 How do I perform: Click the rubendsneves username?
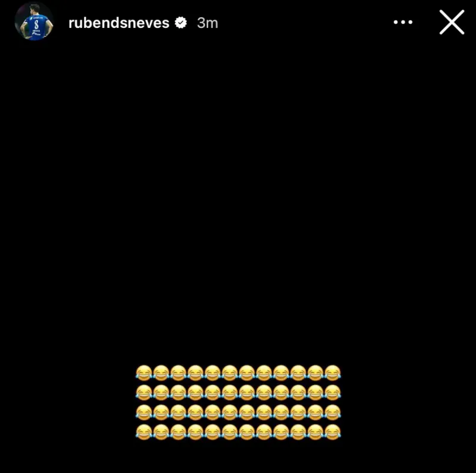click(118, 23)
